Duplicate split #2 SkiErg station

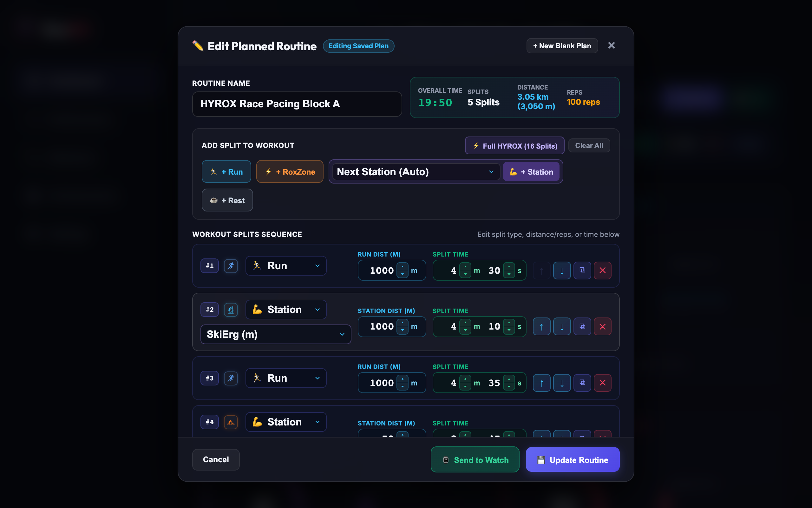pos(582,327)
